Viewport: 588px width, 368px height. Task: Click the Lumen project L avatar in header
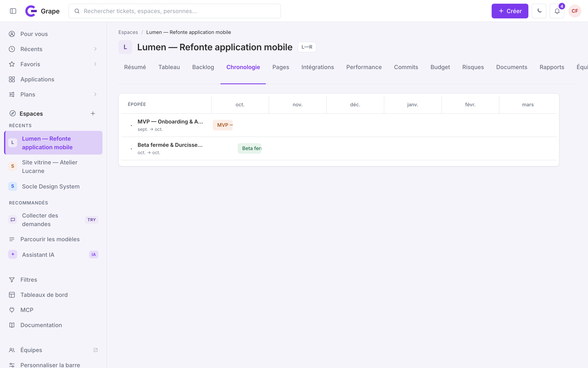coord(125,47)
